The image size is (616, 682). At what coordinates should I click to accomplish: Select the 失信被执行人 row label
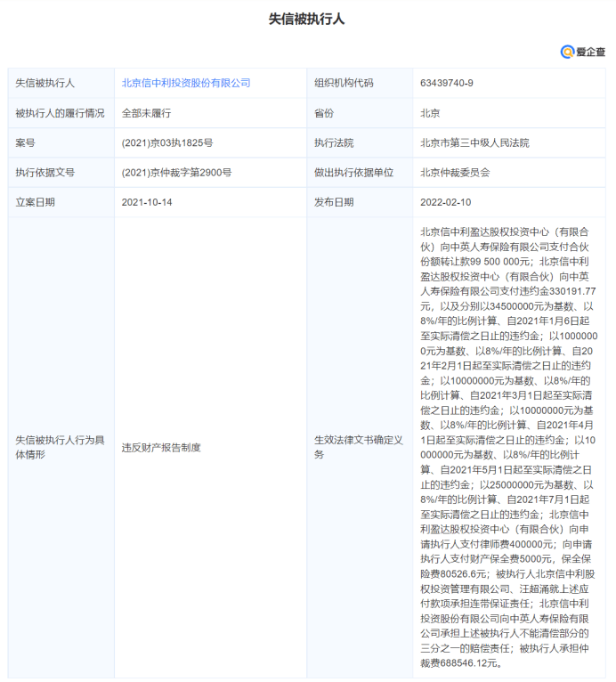tap(45, 83)
